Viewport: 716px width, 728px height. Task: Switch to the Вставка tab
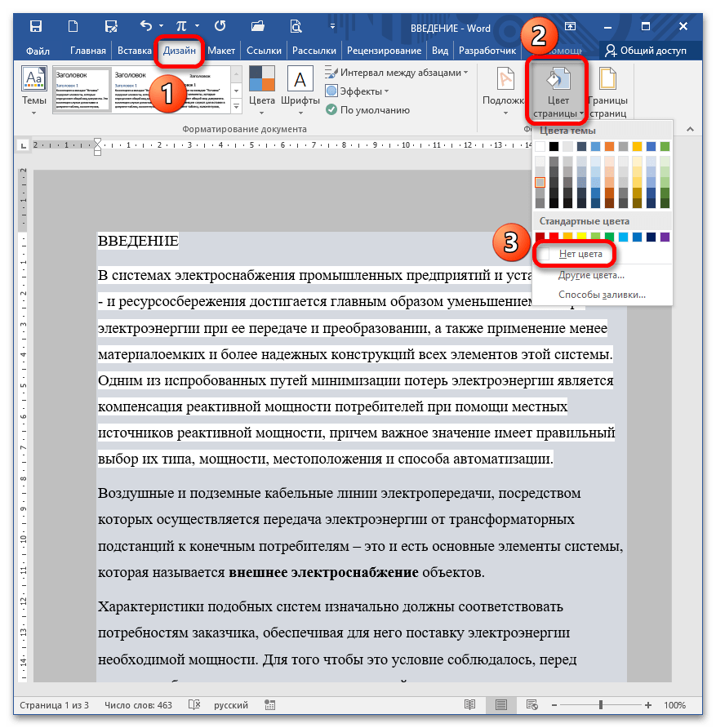[134, 51]
